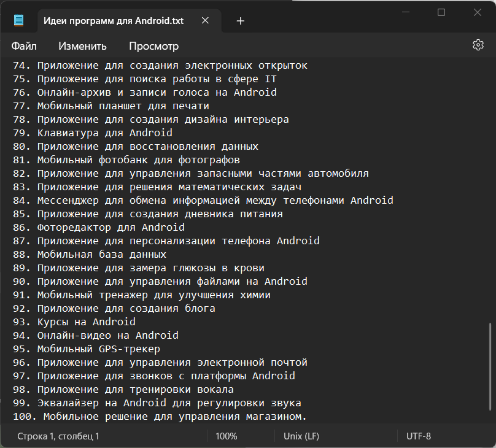
Task: Click the UTF-8 encoding indicator
Action: [x=419, y=436]
